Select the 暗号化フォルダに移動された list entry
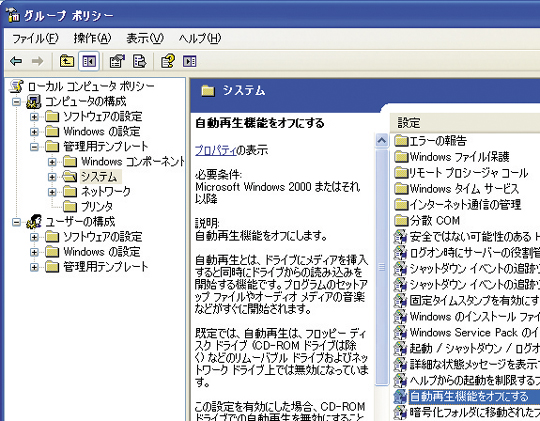 click(x=474, y=412)
